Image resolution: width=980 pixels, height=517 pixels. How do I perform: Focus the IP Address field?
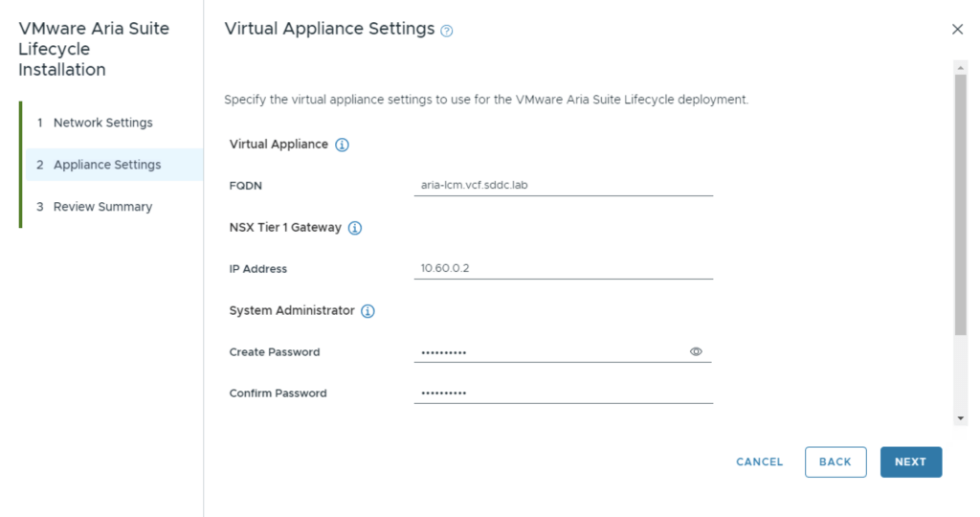pyautogui.click(x=563, y=269)
